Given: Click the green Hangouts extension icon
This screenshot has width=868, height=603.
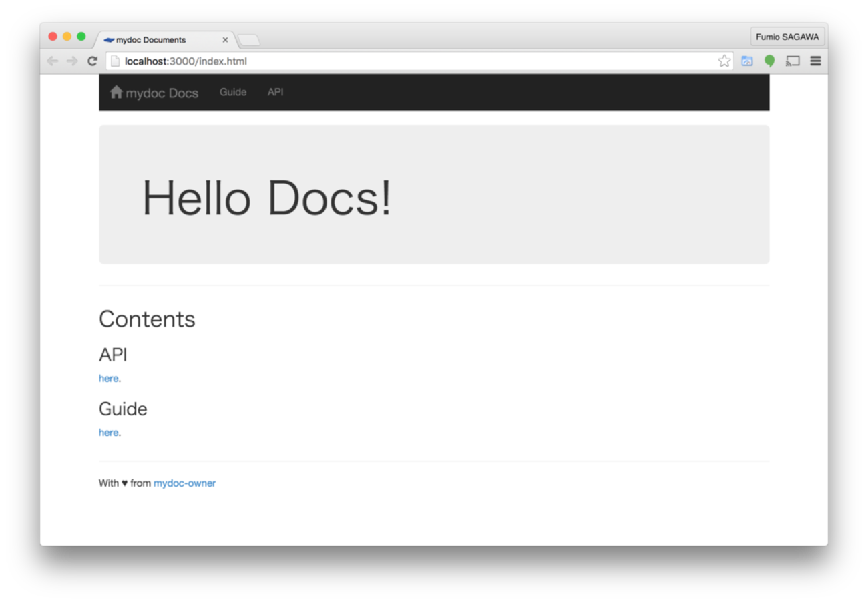Looking at the screenshot, I should pos(769,61).
